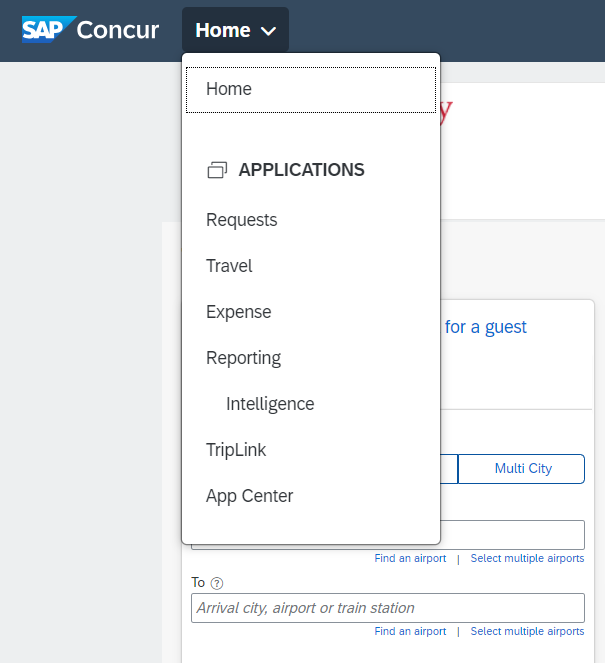605x663 pixels.
Task: Click the SAP Concur logo
Action: tap(90, 30)
